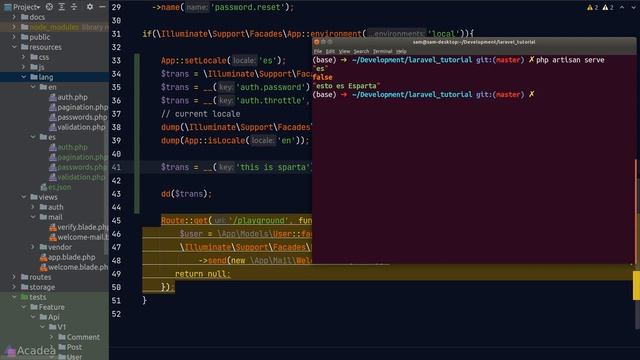Screen dimensions: 640x360
Task: Select the Post folder
Action: (70, 347)
